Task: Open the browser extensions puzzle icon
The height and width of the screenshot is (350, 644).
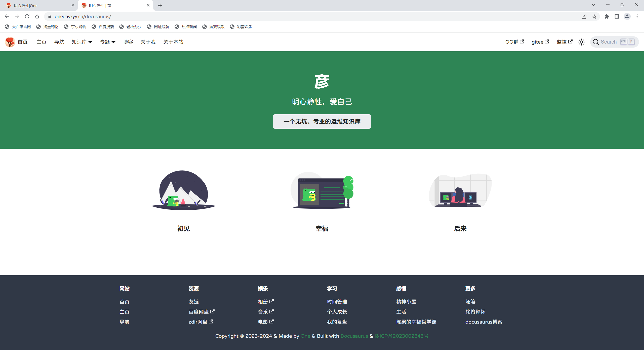Action: pos(607,17)
